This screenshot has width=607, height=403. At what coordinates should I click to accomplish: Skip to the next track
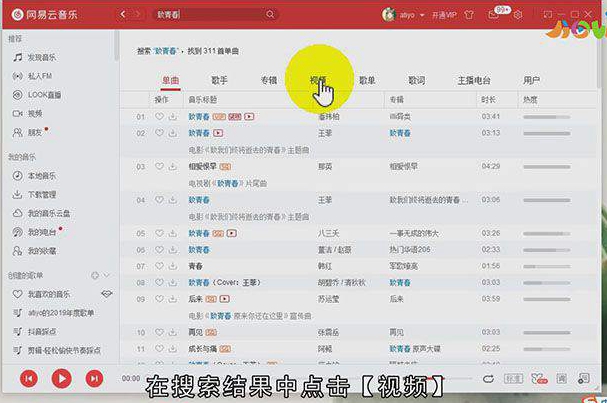(x=94, y=379)
